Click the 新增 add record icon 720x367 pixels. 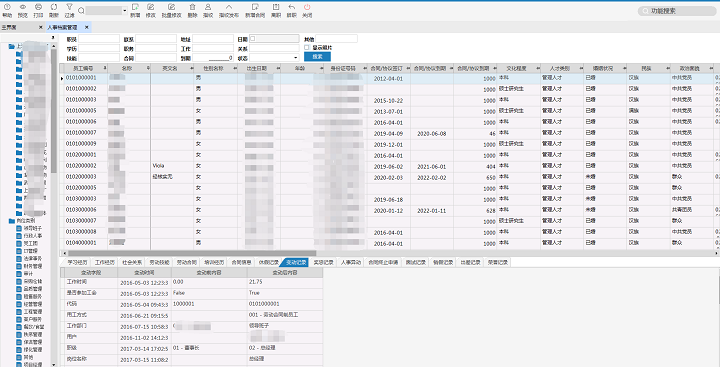click(x=135, y=10)
